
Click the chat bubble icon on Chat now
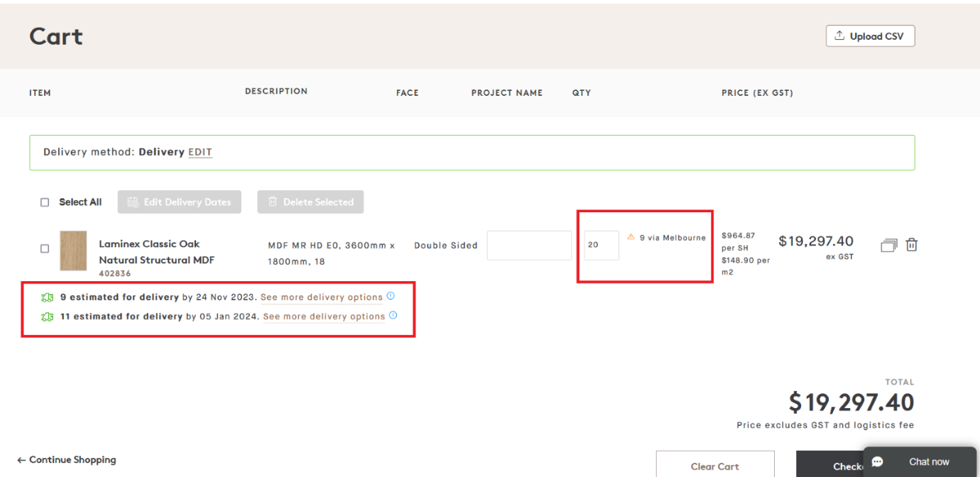pos(877,461)
